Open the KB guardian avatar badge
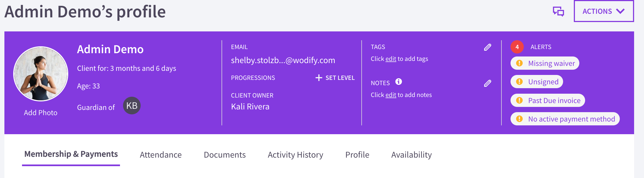Screen dimensions: 644x178 point(132,106)
